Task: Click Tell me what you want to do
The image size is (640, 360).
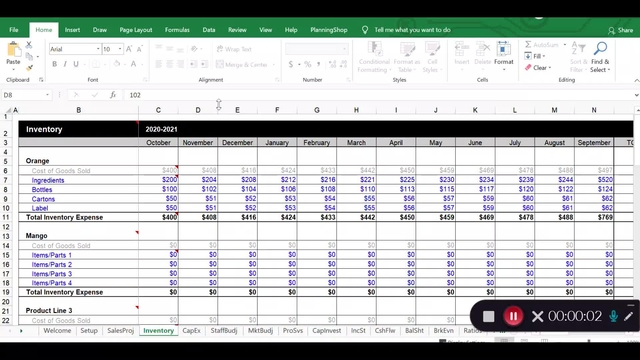Action: pyautogui.click(x=412, y=30)
